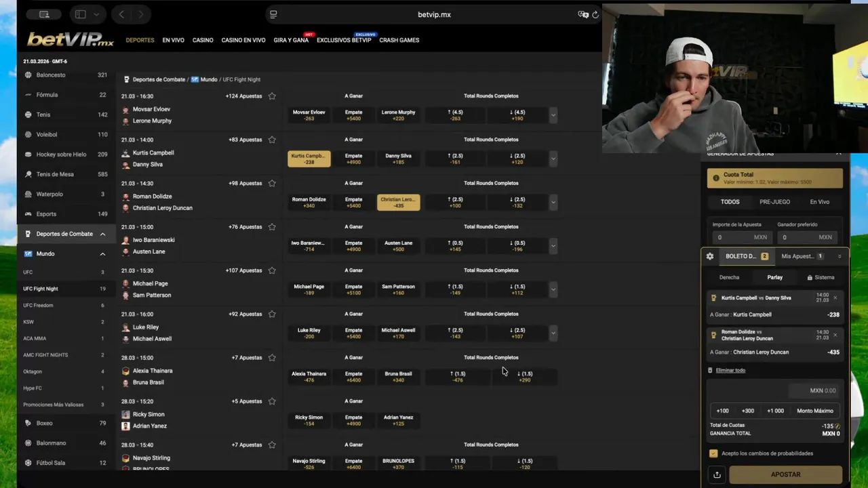Viewport: 868px width, 488px height.
Task: Open EN VIVO in top navigation
Action: [173, 40]
